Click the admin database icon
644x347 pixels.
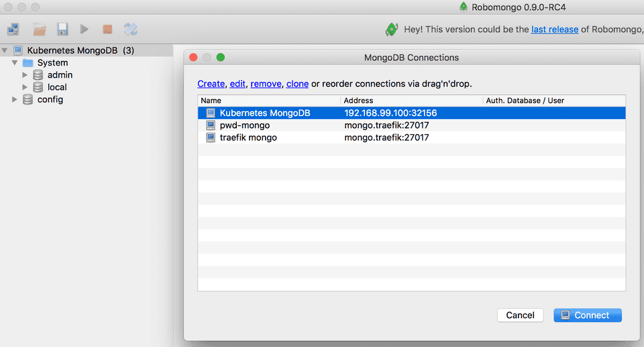click(38, 74)
